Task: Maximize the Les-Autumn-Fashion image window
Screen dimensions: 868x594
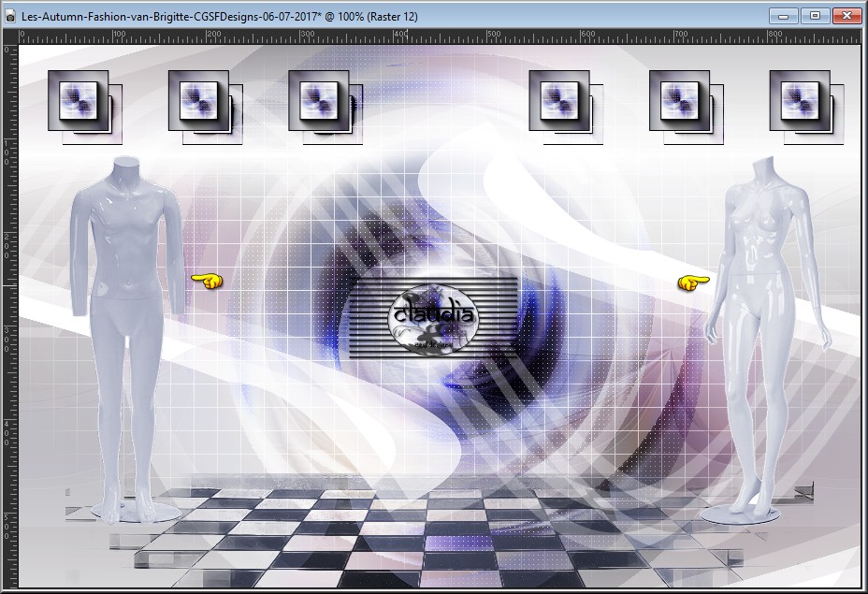Action: point(815,16)
